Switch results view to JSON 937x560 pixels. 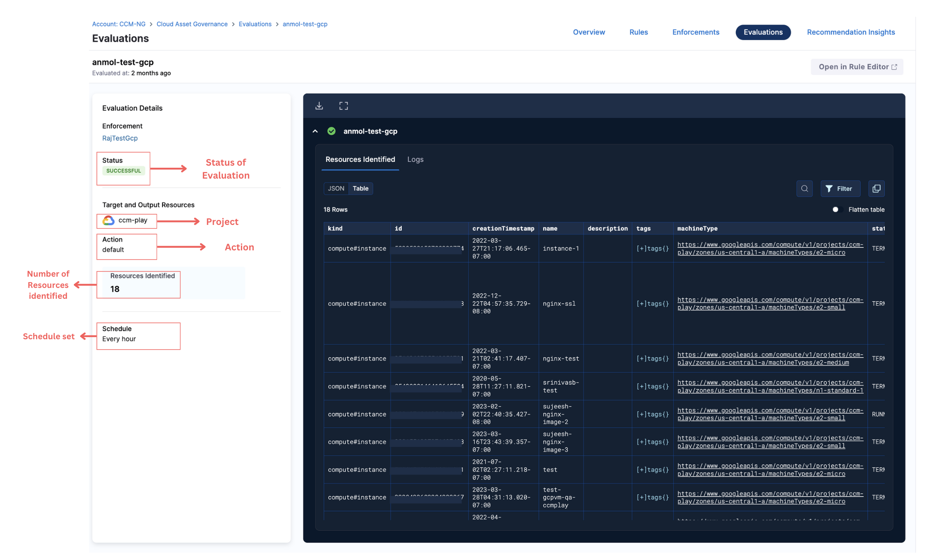coord(336,189)
